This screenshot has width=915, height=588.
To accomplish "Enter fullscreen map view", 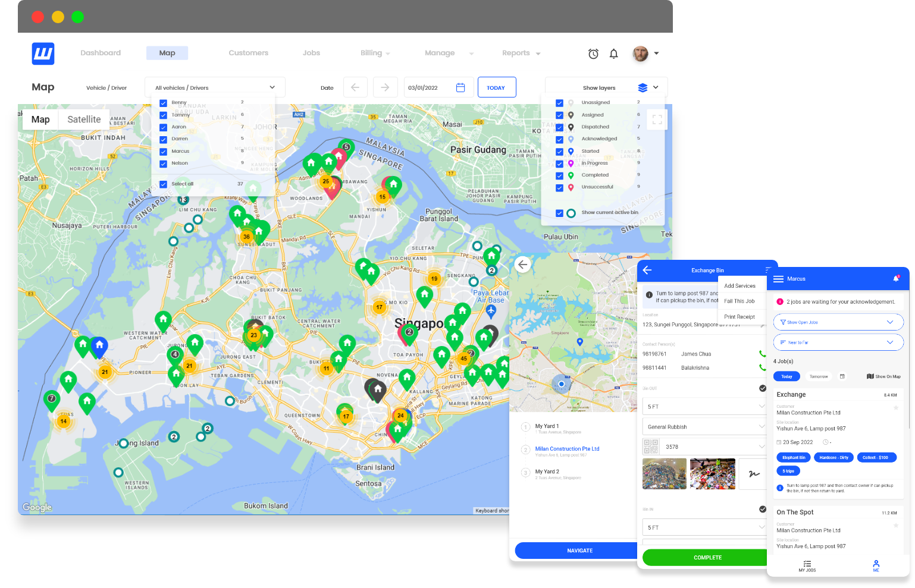I will point(657,120).
